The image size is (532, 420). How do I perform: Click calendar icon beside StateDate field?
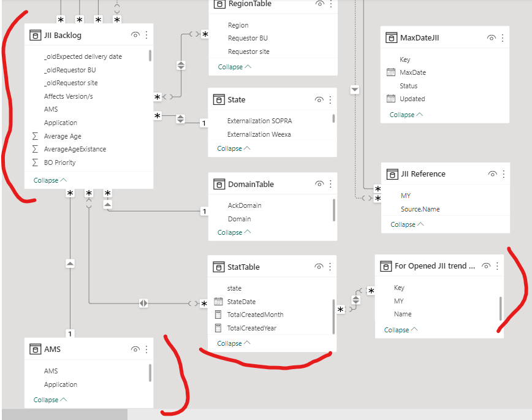coord(218,301)
